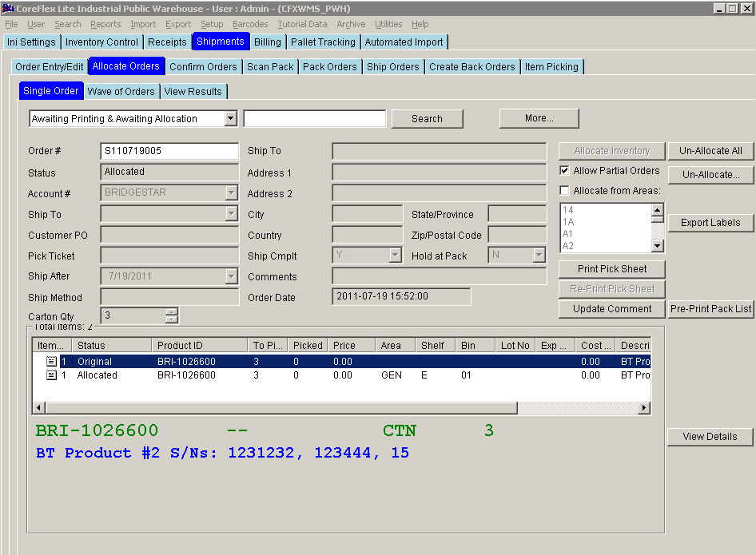The height and width of the screenshot is (555, 756).
Task: Open the Confirm Orders tab
Action: click(204, 66)
